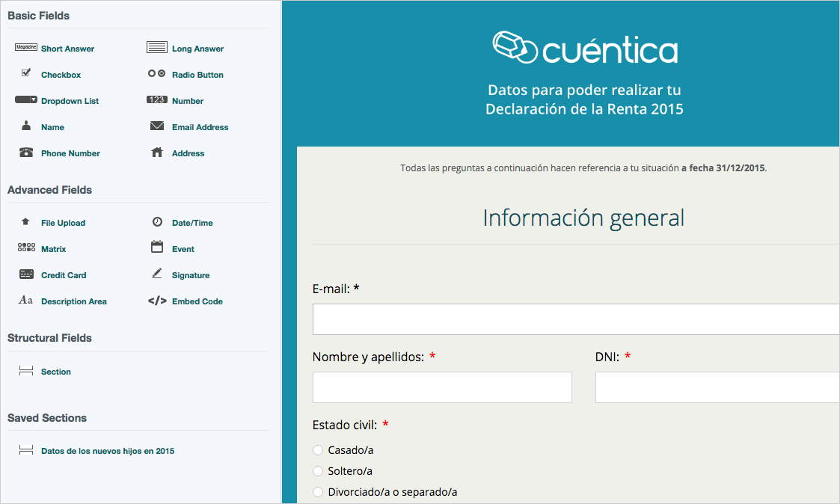Focus the Nombre y apellidos text box
Screen dimensions: 840x504
click(x=442, y=387)
